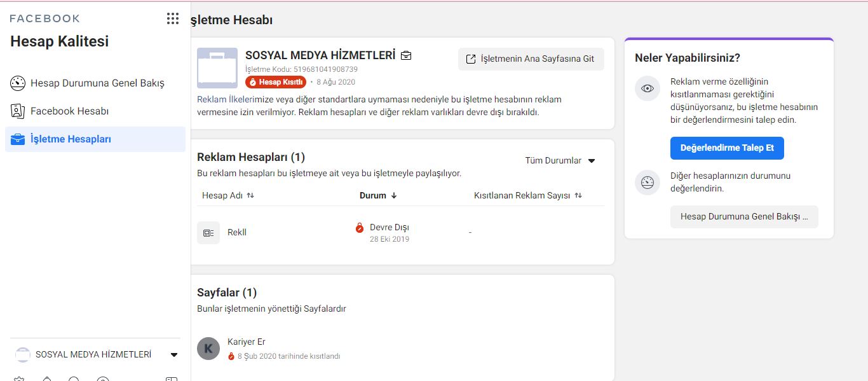Screen dimensions: 868x381
Task: Click the gauge icon in Neler Yapabilirsiniz panel
Action: pyautogui.click(x=648, y=183)
